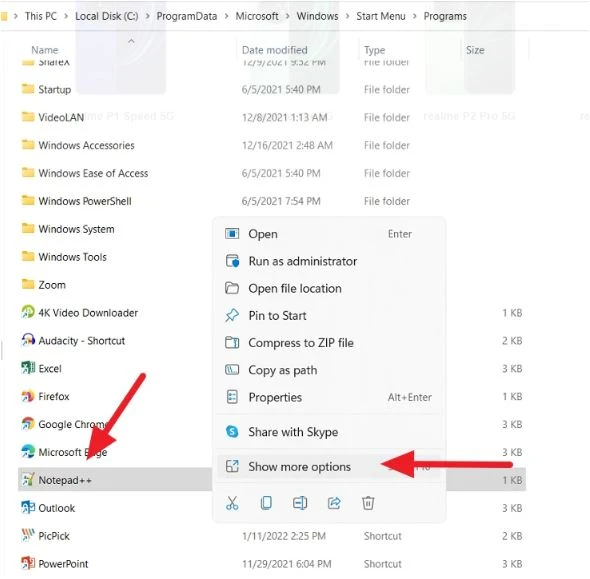Screen dimensions: 590x579
Task: Expand the chevron after Windows in breadcrumb
Action: tap(347, 16)
